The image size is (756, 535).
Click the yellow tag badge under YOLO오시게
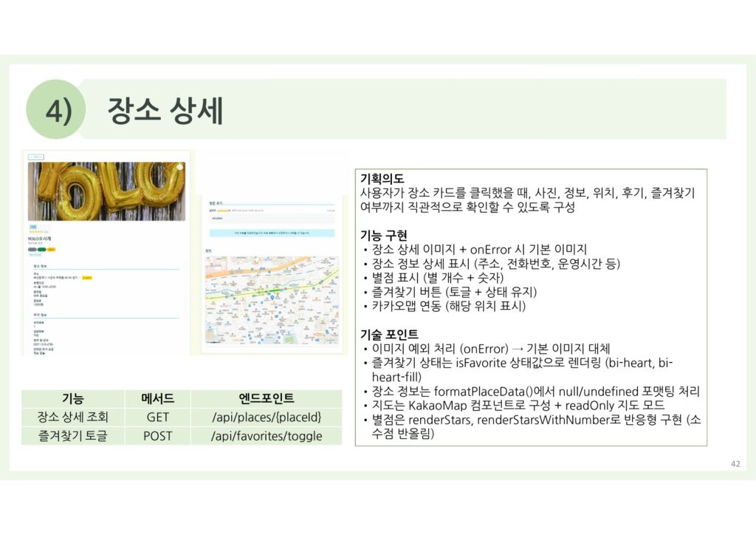[51, 250]
